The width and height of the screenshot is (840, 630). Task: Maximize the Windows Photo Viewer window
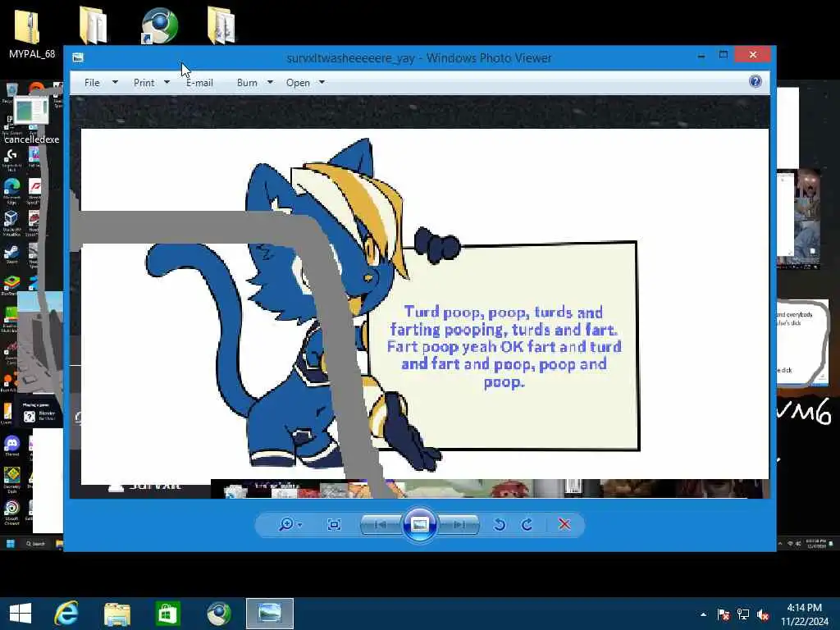724,55
